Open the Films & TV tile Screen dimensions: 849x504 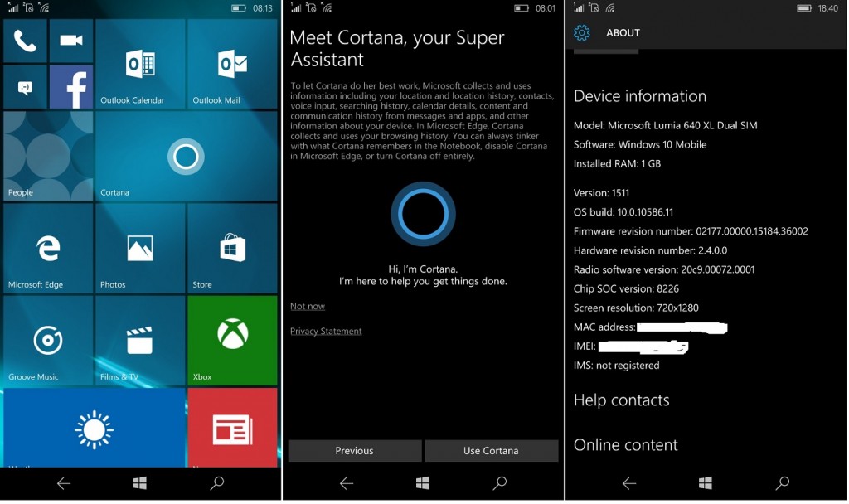(x=140, y=340)
